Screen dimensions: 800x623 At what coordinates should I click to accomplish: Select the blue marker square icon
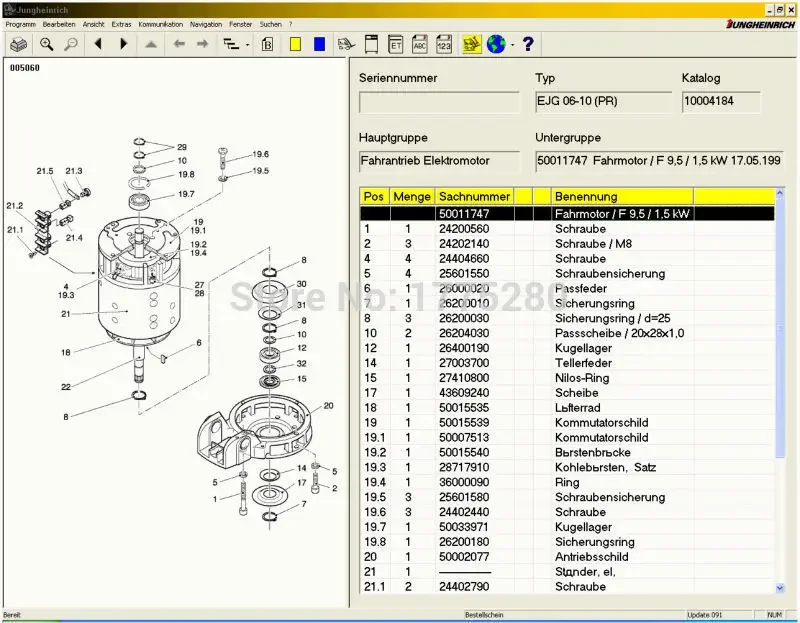tap(318, 43)
